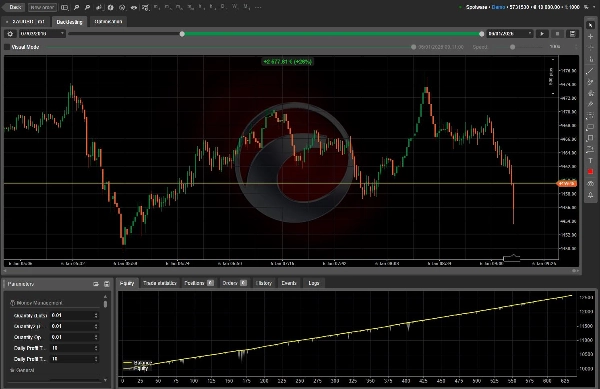Open the Orders tab
The width and height of the screenshot is (600, 389).
click(x=234, y=283)
